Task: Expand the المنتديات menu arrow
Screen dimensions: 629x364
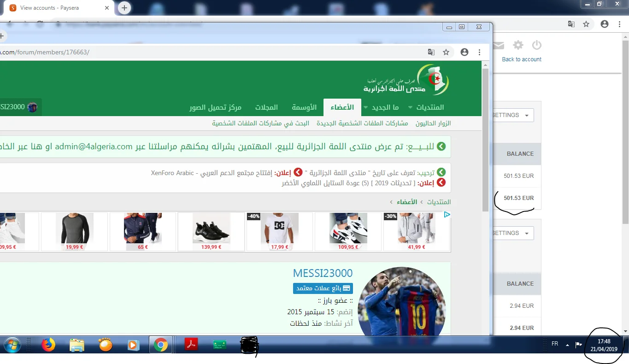Action: [410, 107]
